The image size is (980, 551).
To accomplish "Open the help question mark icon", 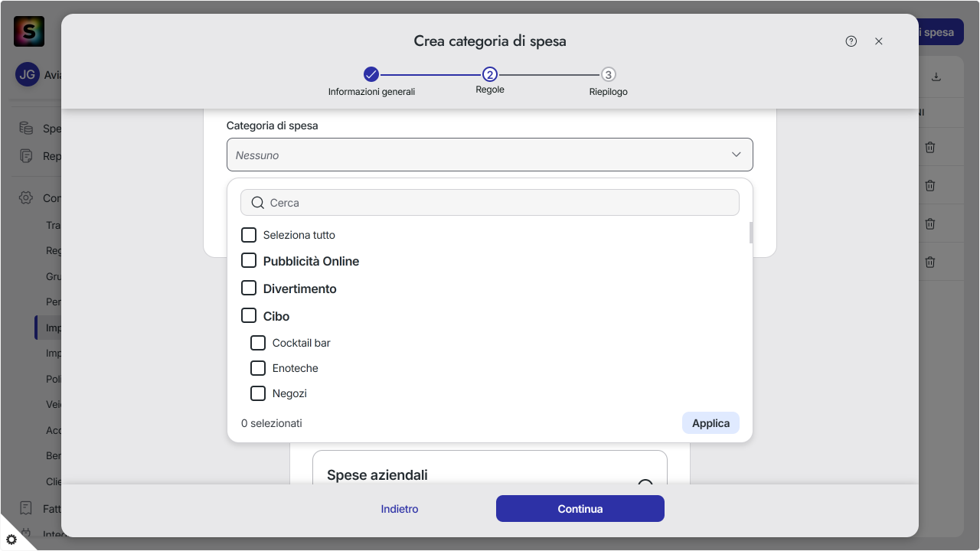I will (x=851, y=41).
